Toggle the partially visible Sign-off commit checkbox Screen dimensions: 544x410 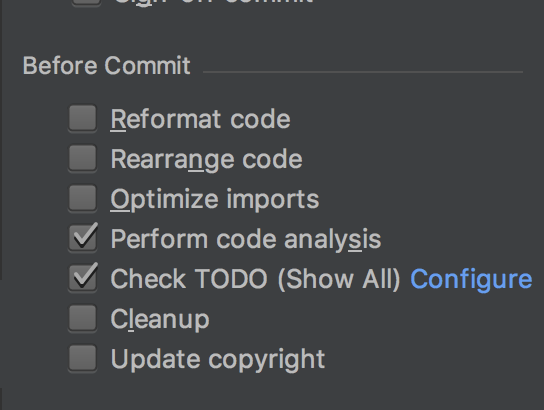pos(87,3)
